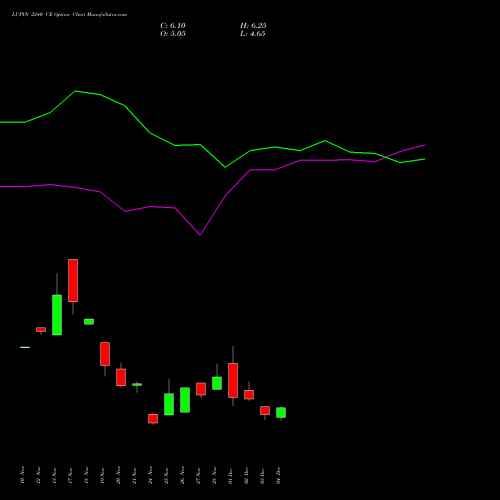Viewport: 500px width, 500px height.
Task: Click the 10 Nov flat dash candle
Action: tap(25, 347)
